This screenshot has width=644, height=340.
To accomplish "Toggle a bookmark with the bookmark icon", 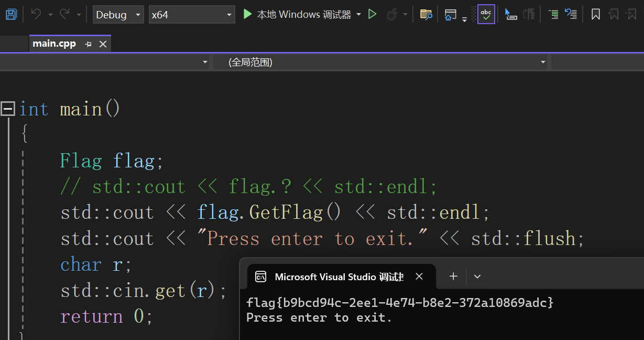I will (596, 14).
